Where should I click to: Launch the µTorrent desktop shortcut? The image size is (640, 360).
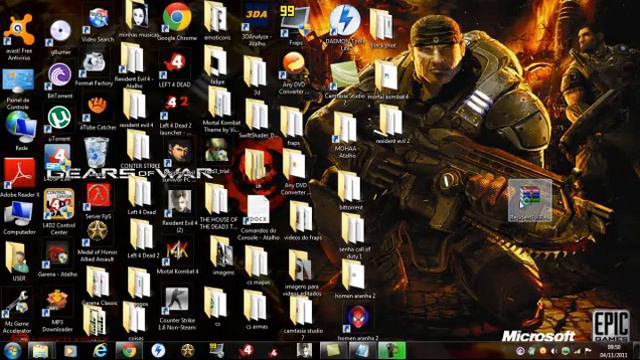(60, 119)
